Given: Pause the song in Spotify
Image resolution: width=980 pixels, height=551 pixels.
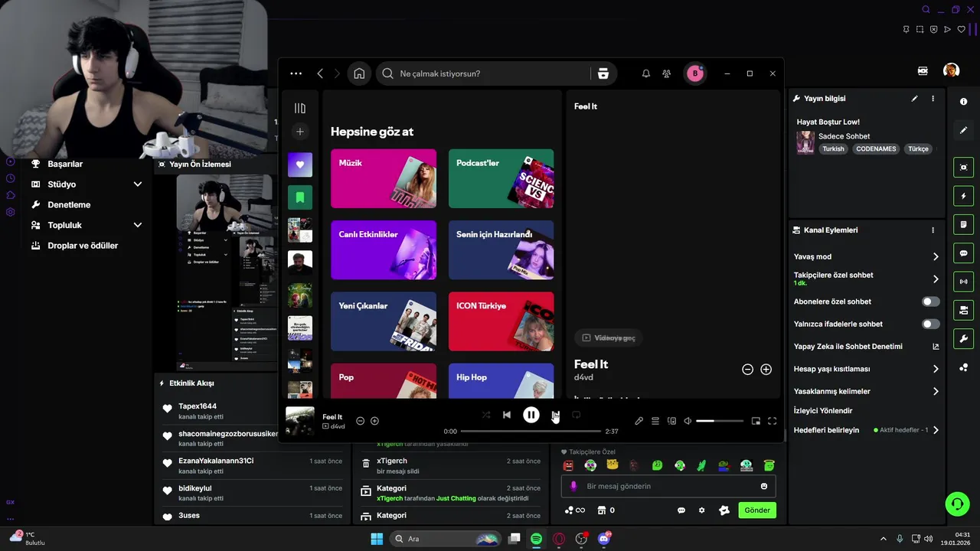Looking at the screenshot, I should point(531,415).
